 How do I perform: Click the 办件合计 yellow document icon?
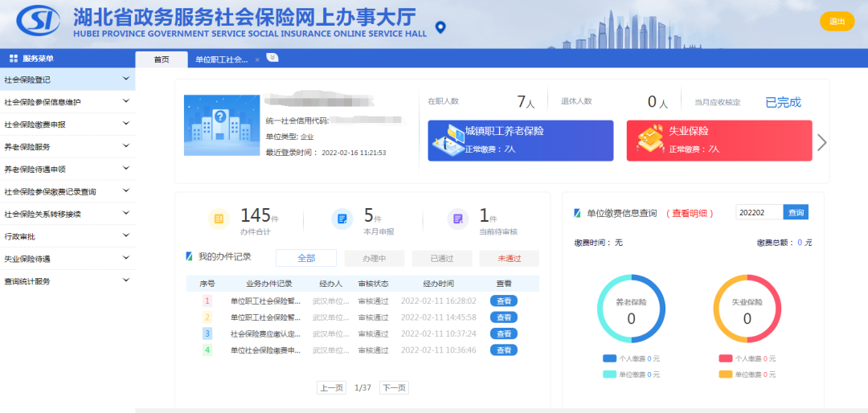(218, 219)
